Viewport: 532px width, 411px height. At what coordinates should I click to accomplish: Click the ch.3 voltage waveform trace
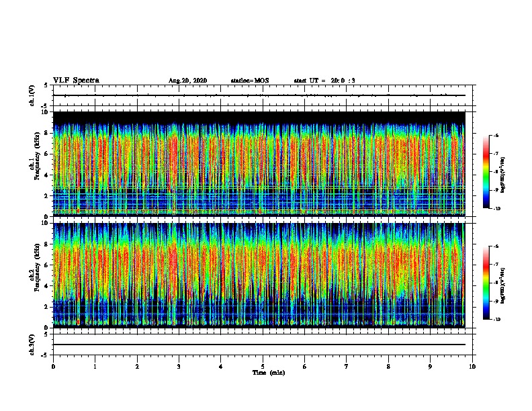pyautogui.click(x=259, y=345)
